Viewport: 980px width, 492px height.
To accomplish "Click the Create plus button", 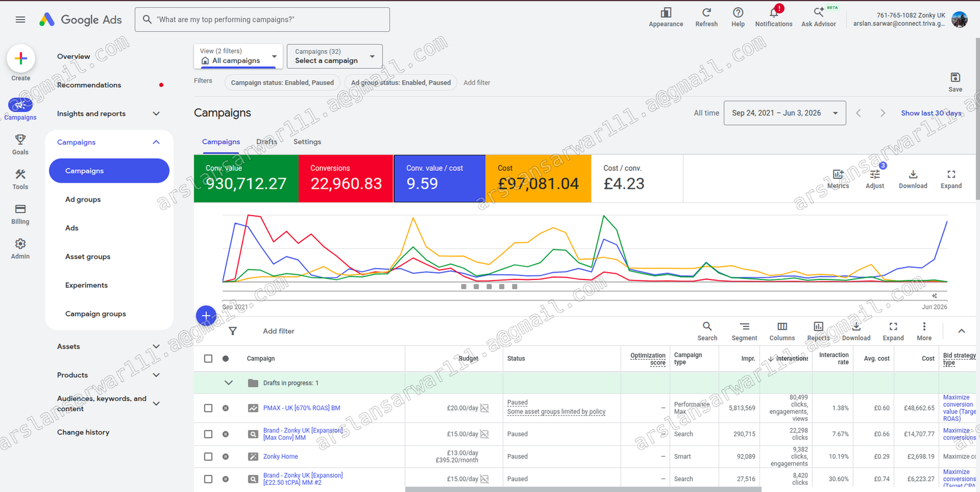I will coord(21,59).
